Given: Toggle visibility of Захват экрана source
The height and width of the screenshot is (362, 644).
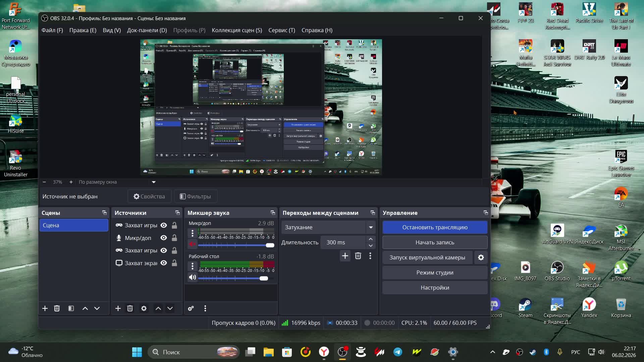Looking at the screenshot, I should coord(164,263).
